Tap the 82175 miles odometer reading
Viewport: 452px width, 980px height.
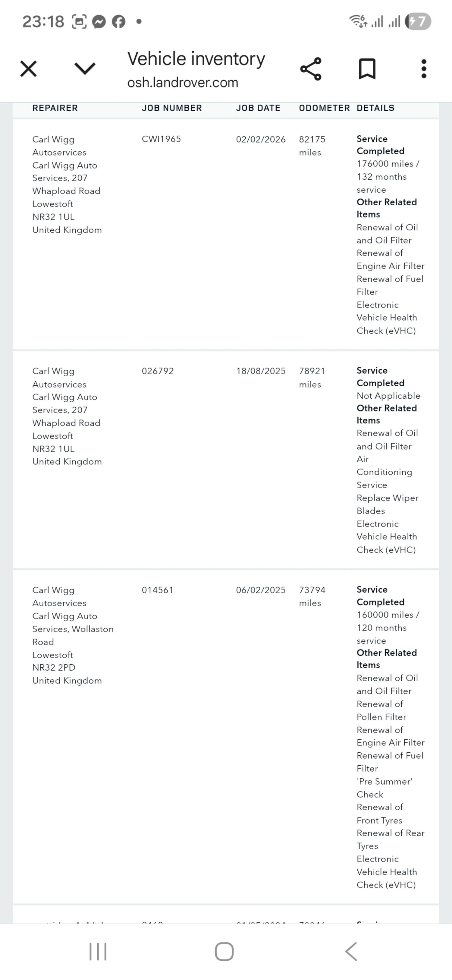[312, 145]
